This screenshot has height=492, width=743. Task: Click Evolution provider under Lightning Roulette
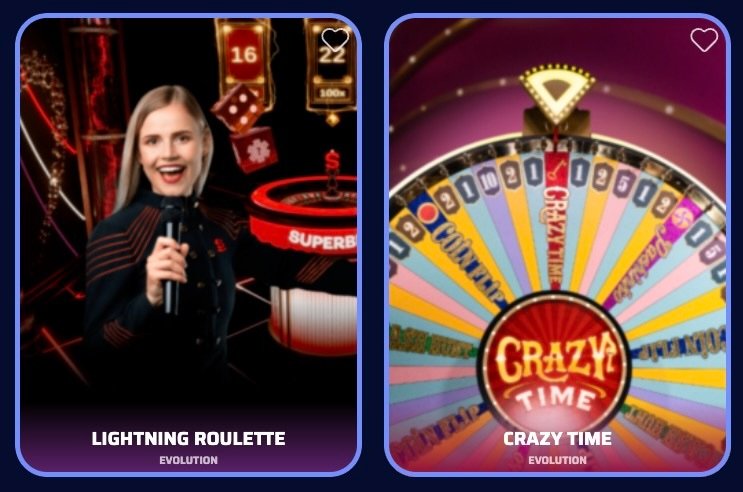point(188,460)
